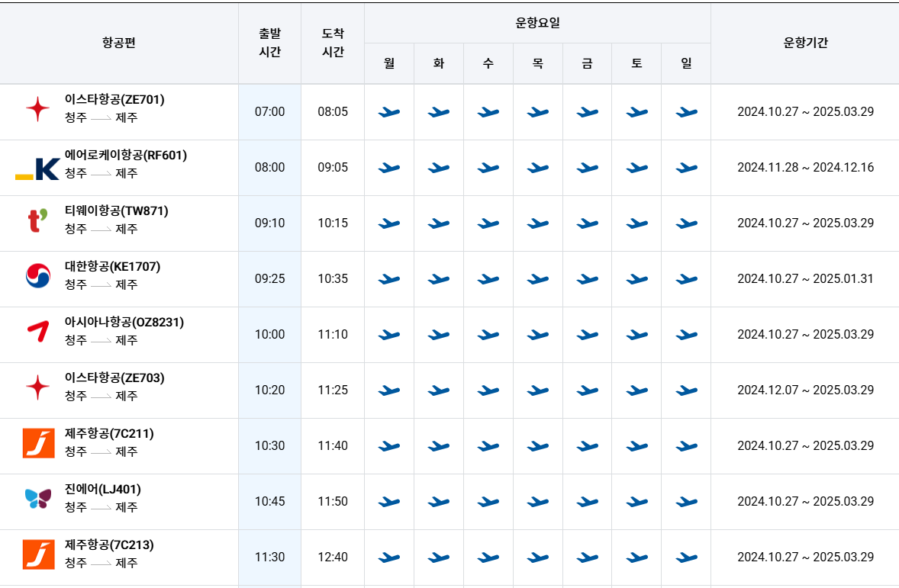
Task: Click period 2024.12.07 ~ 2025.03.29
Action: coord(806,390)
